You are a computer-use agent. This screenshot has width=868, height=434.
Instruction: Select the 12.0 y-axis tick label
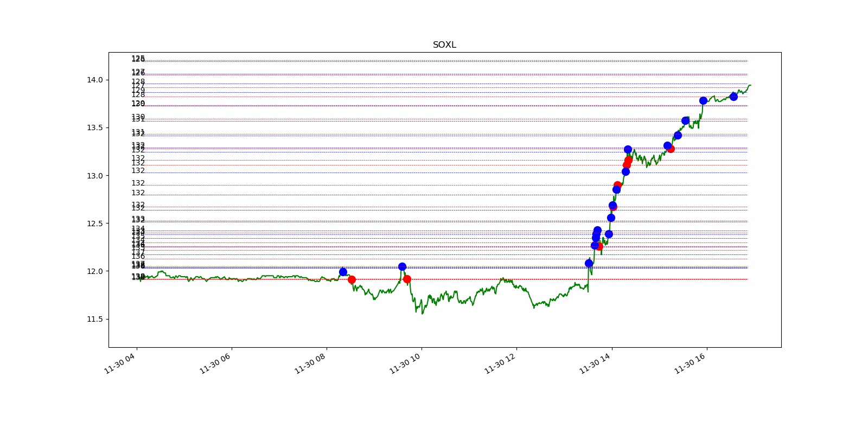click(94, 271)
